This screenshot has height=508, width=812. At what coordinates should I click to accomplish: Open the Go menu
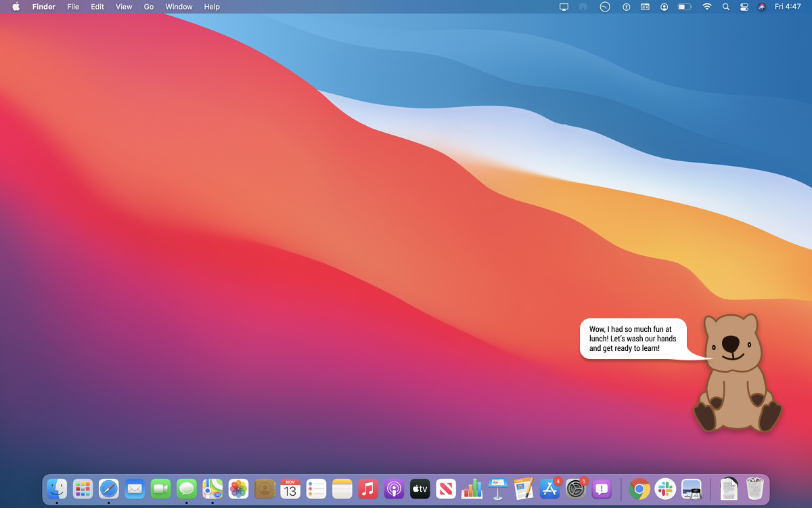click(x=148, y=7)
